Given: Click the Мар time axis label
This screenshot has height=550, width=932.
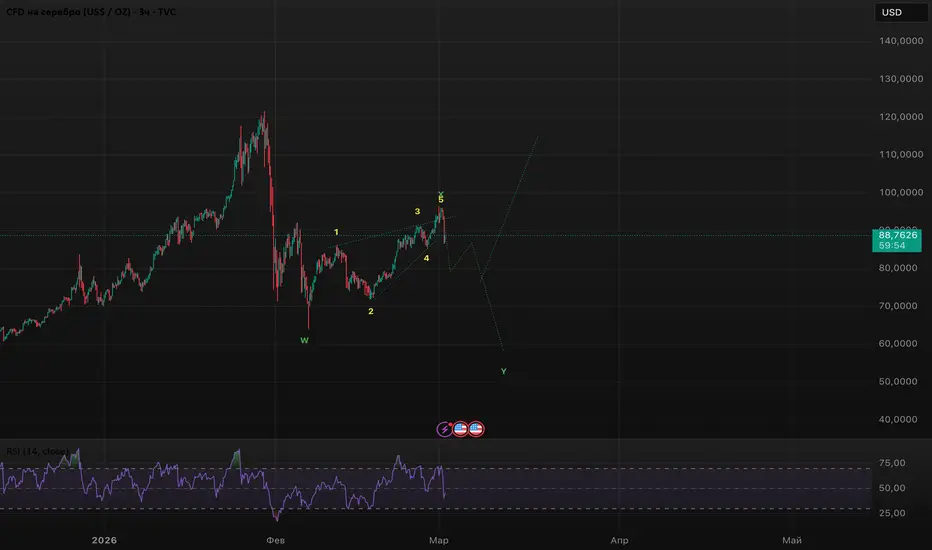Looking at the screenshot, I should 439,540.
